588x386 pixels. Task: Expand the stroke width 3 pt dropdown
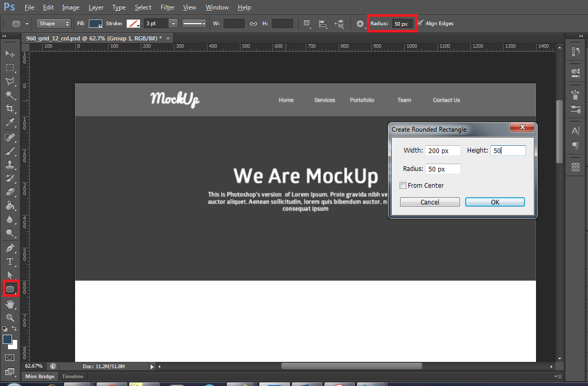coord(173,24)
